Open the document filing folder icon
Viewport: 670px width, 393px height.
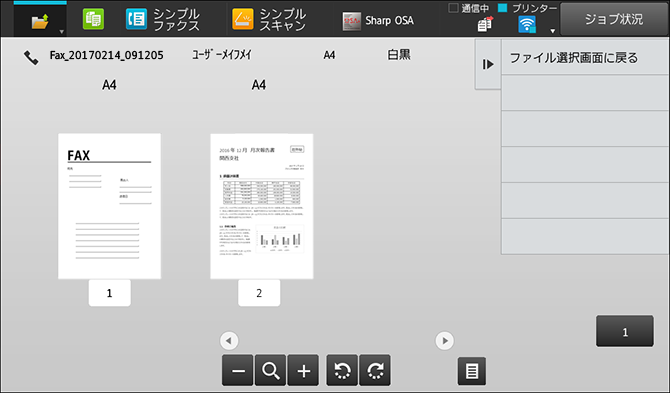pyautogui.click(x=40, y=21)
